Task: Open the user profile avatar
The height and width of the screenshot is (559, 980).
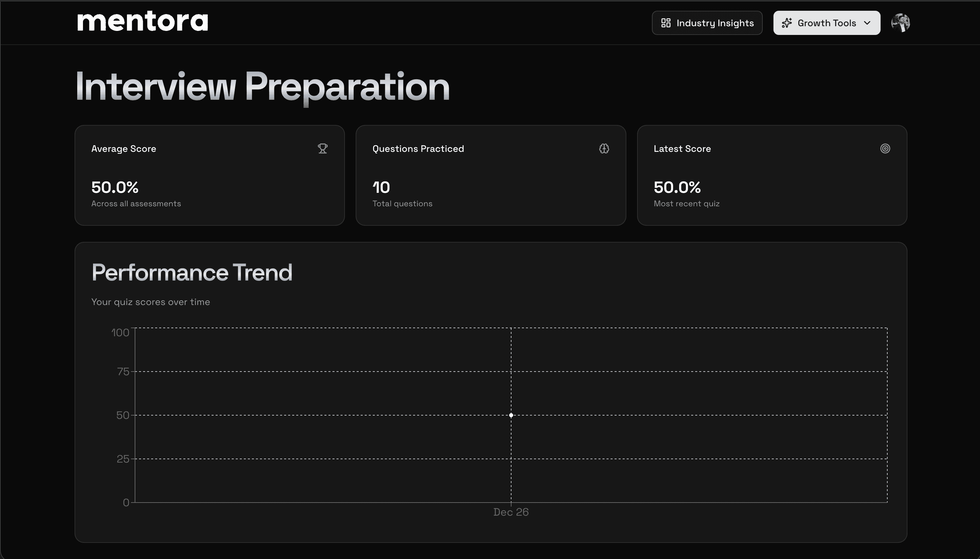Action: click(900, 23)
